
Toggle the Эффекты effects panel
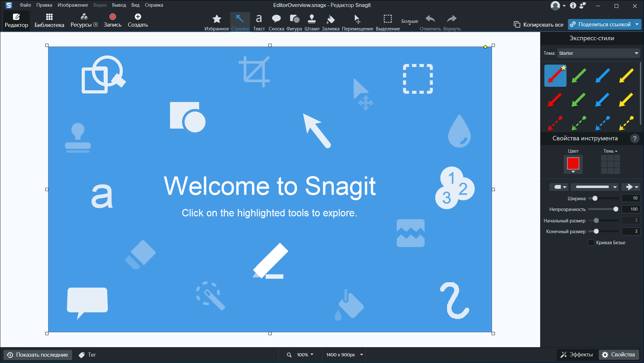coord(577,354)
